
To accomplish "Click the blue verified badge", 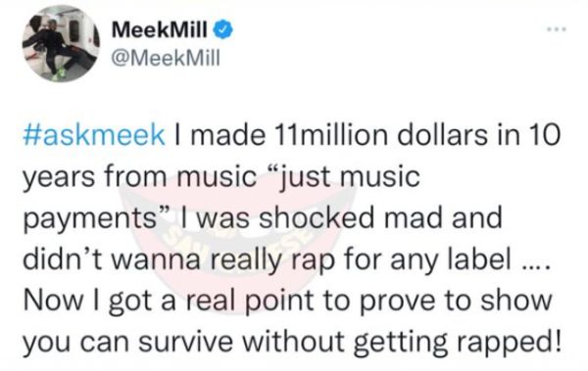I will (x=223, y=29).
